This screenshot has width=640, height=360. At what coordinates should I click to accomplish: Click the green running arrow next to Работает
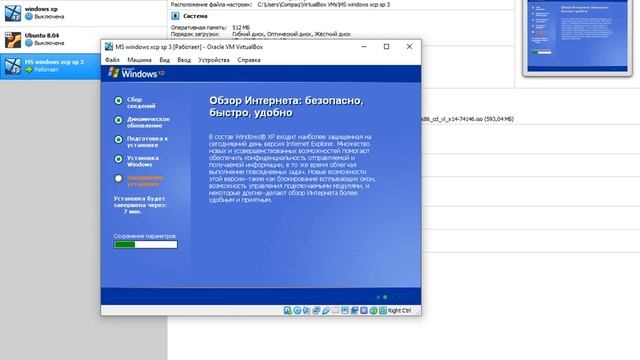click(29, 70)
